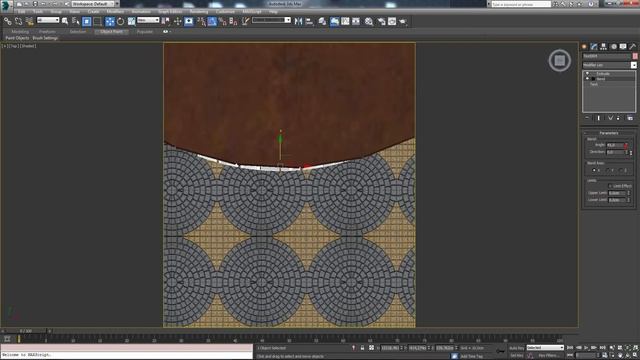Click the Render Production teapot icon

click(x=403, y=21)
